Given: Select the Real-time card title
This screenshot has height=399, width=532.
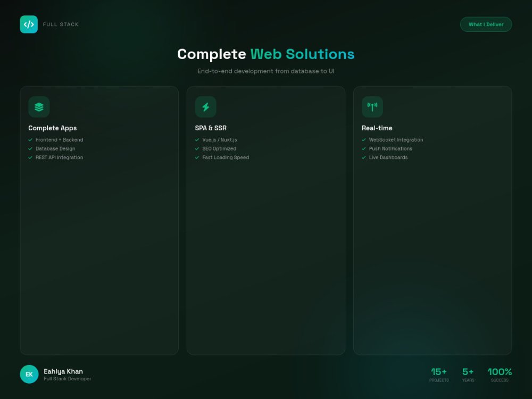Looking at the screenshot, I should click(x=377, y=128).
